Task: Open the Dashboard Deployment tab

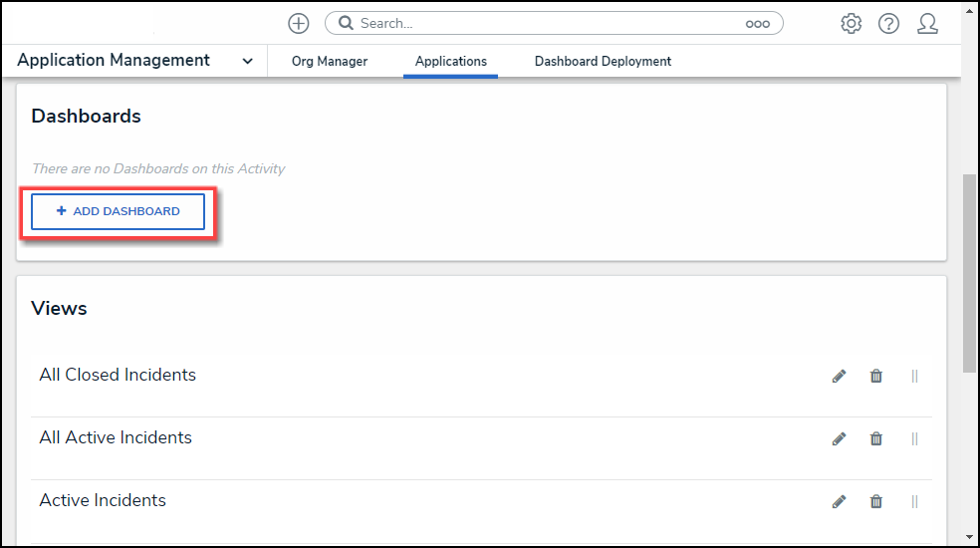Action: pyautogui.click(x=603, y=62)
